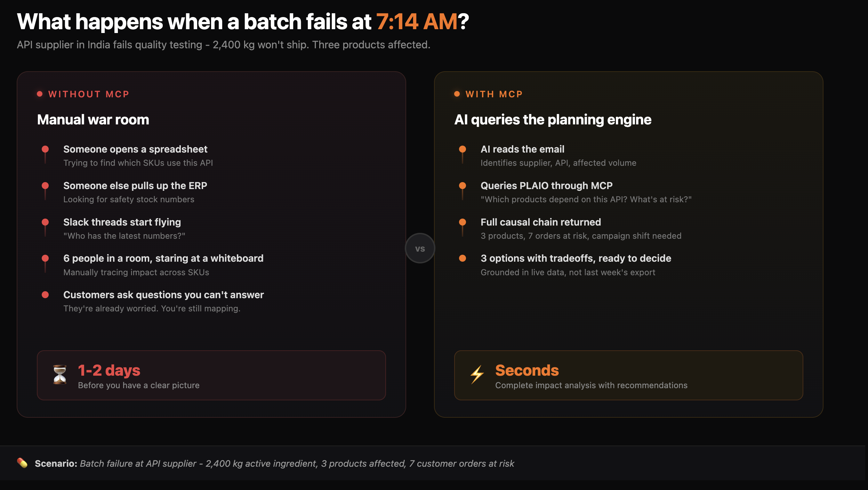Click the VS circle between the panels
868x490 pixels.
(x=420, y=248)
